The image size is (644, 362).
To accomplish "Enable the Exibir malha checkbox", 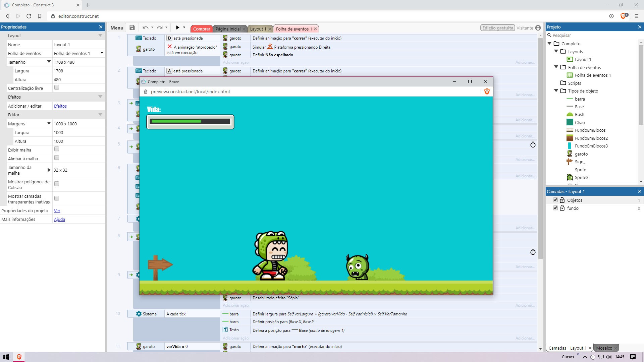I will pyautogui.click(x=57, y=149).
